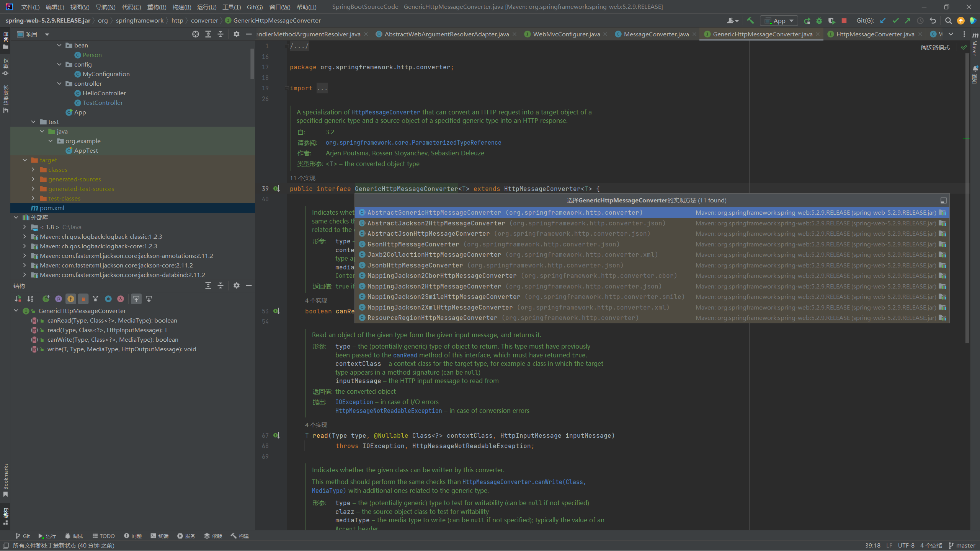Click the HttpMessageNotReadableException doc link

click(388, 411)
